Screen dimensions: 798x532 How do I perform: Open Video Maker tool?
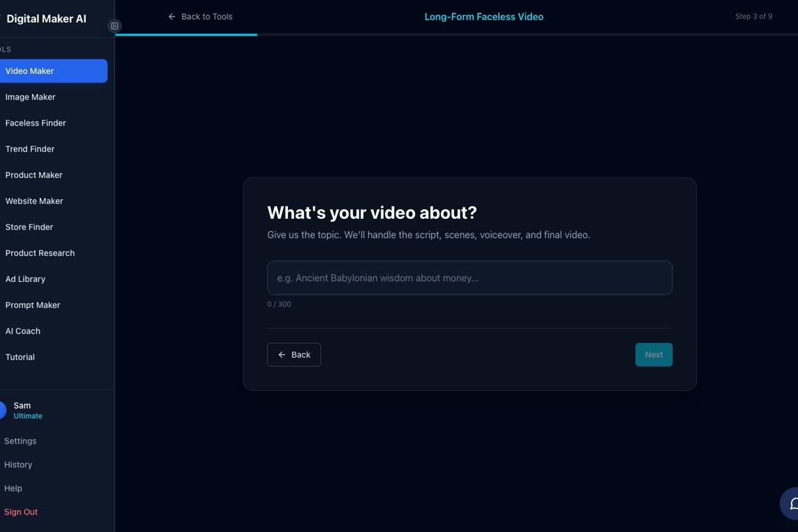click(53, 71)
